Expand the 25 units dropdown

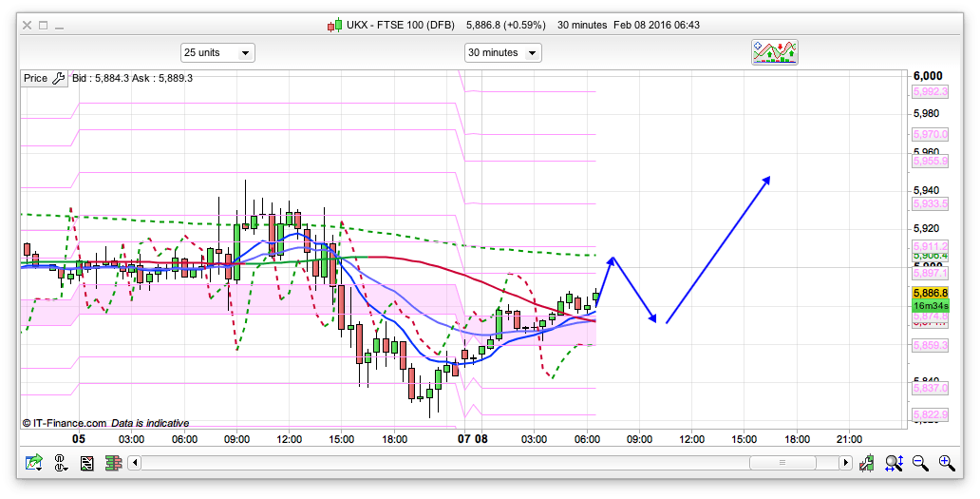(217, 52)
